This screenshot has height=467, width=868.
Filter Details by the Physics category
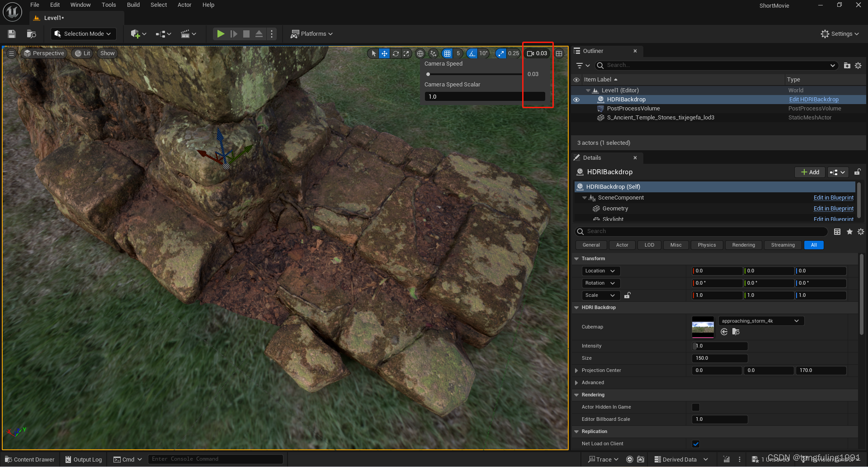pos(707,245)
